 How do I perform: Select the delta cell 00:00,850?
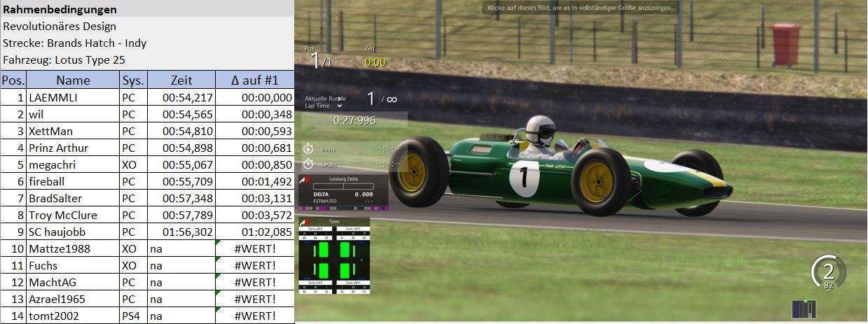click(x=255, y=164)
